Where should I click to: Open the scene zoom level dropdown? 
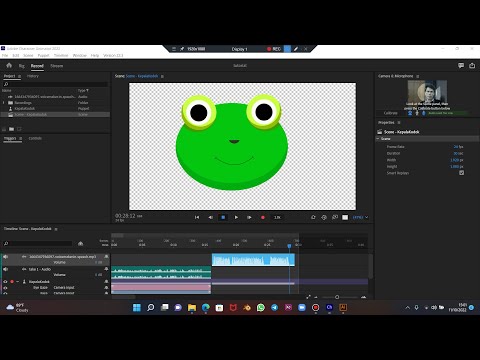360,217
